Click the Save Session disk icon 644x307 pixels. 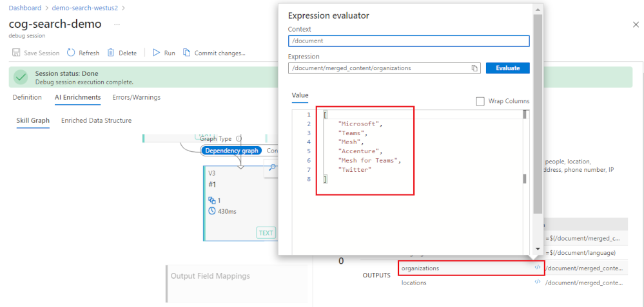pyautogui.click(x=16, y=53)
